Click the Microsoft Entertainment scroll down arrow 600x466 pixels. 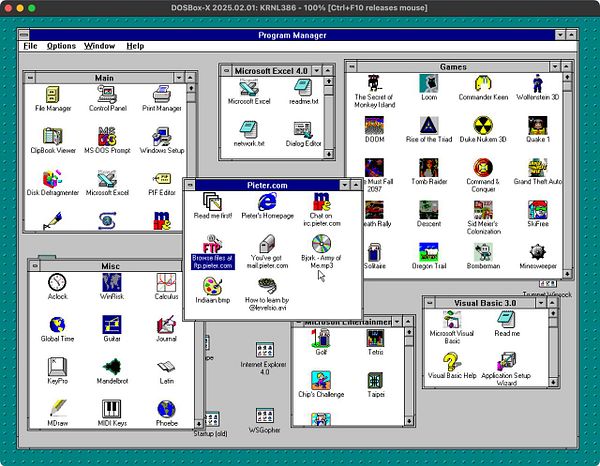409,421
